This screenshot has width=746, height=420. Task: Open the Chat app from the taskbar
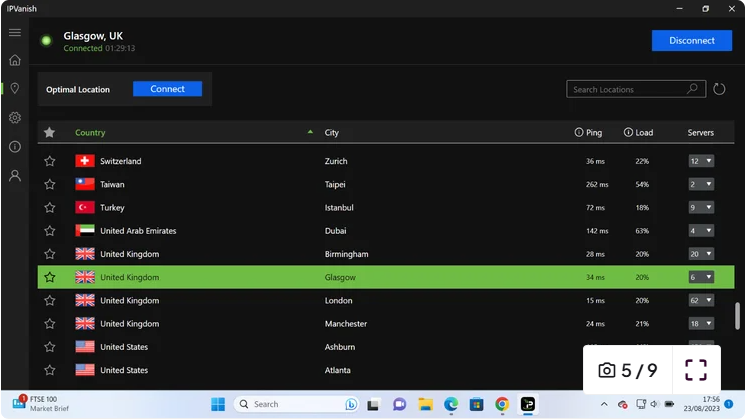click(399, 404)
